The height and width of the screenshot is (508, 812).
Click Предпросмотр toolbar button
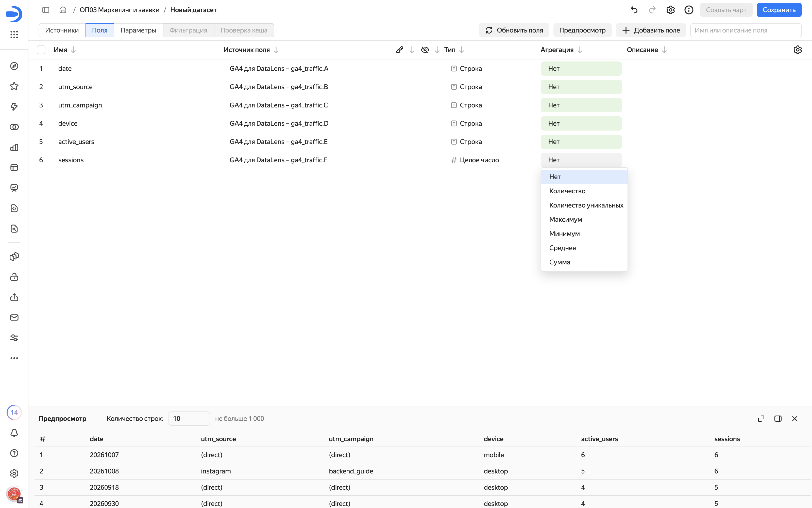point(582,30)
